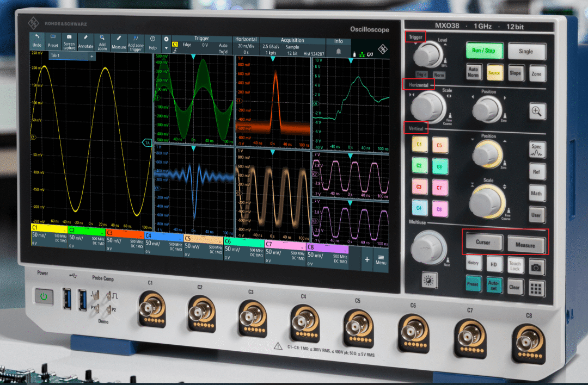This screenshot has width=588, height=385.
Task: Tap the Undo icon in the toolbar
Action: click(x=37, y=40)
